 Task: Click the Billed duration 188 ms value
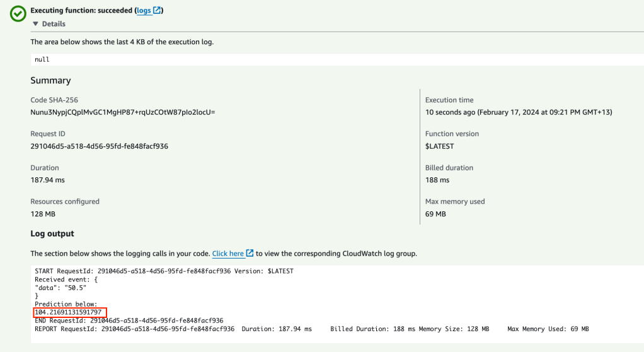437,180
